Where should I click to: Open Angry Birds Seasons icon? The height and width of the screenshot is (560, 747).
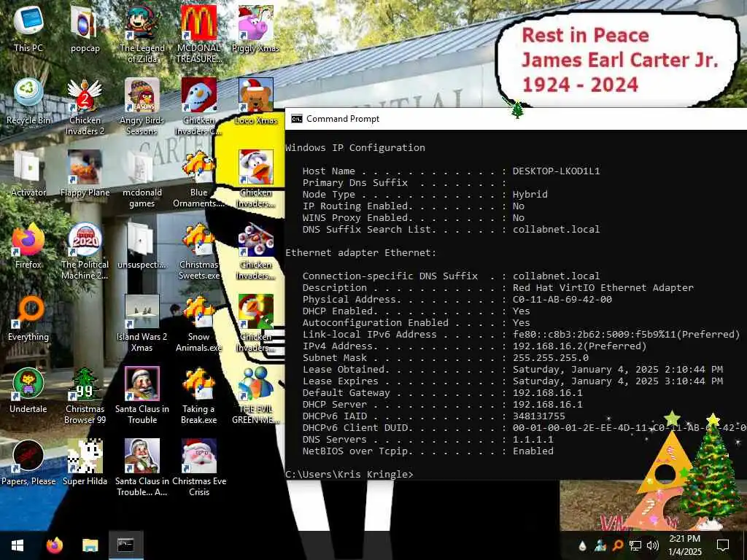pyautogui.click(x=142, y=107)
